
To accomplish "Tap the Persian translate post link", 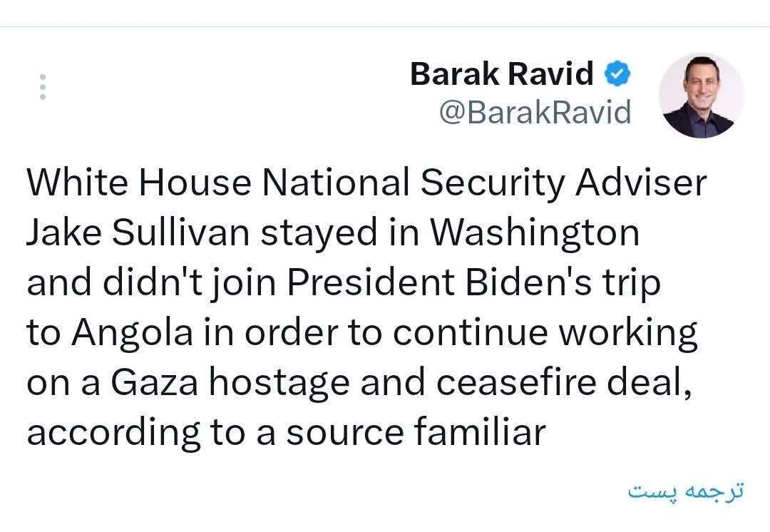I will [x=685, y=491].
